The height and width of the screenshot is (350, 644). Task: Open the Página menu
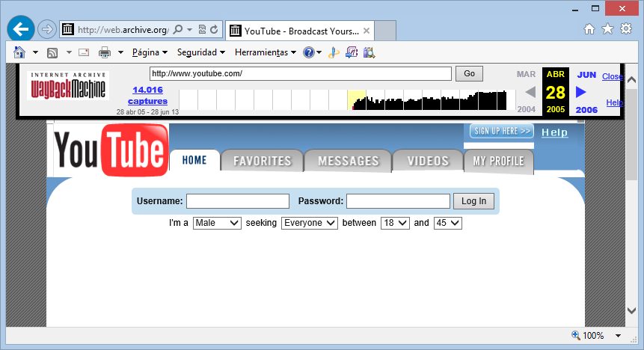click(x=150, y=52)
